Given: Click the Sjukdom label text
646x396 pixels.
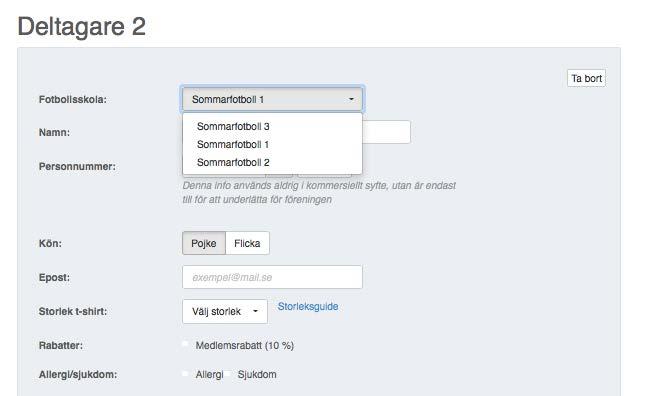Looking at the screenshot, I should (257, 374).
